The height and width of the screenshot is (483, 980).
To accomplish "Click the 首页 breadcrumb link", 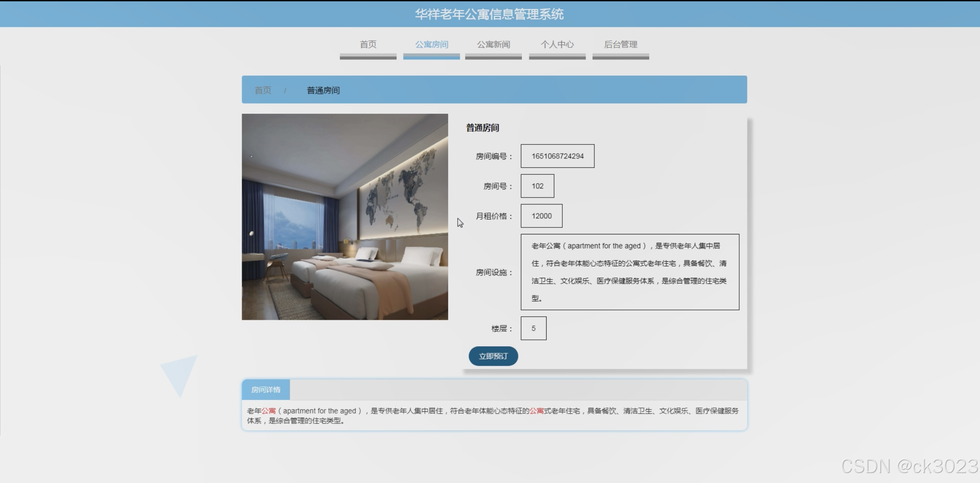I will click(x=262, y=90).
